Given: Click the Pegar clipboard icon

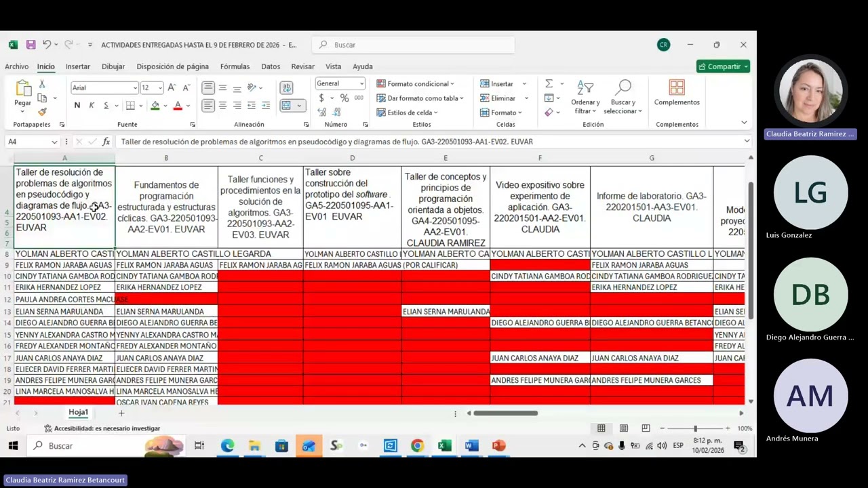Looking at the screenshot, I should (22, 89).
